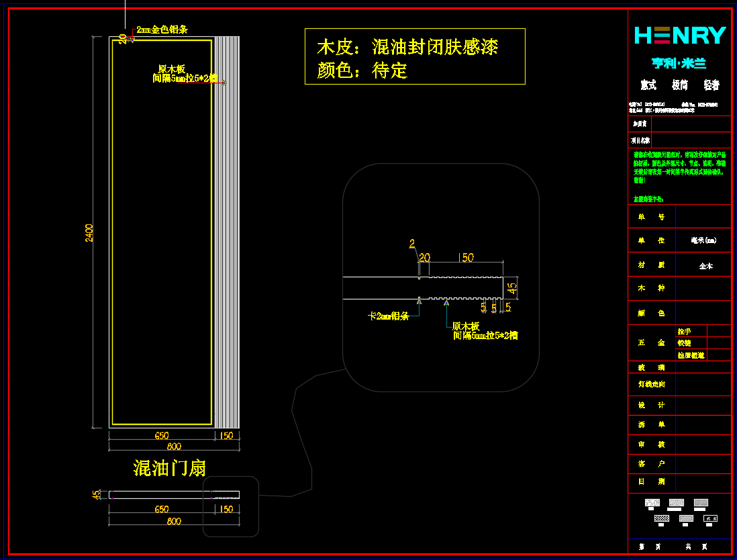Click the HENRY logo in title block
This screenshot has width=737, height=560.
[679, 36]
